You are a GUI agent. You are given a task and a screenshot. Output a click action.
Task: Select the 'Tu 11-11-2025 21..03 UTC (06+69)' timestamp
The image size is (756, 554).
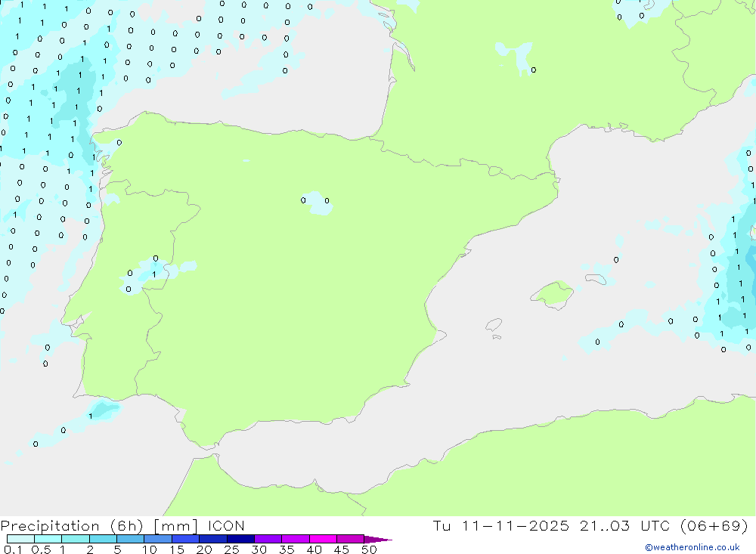(x=590, y=525)
